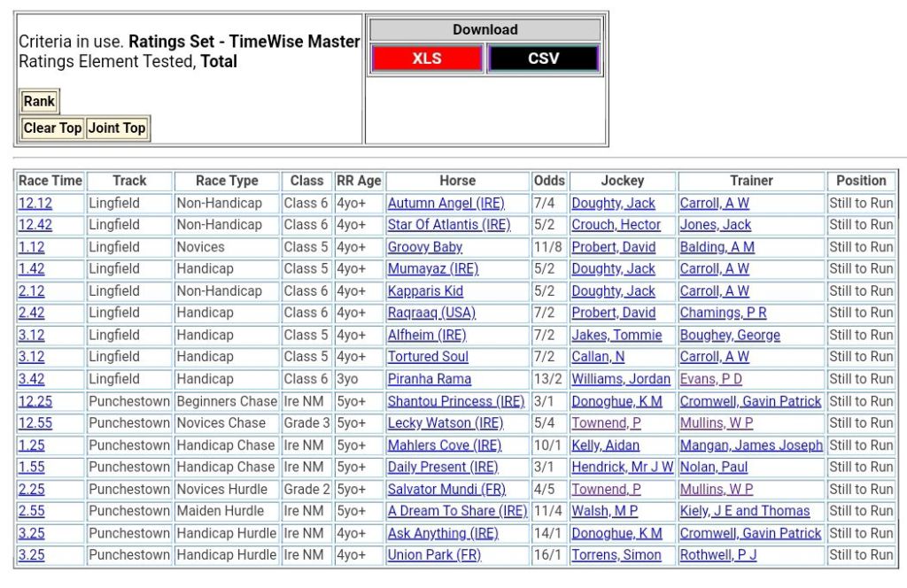The height and width of the screenshot is (588, 907).
Task: Click jockey Williams, Jordan link
Action: point(621,379)
